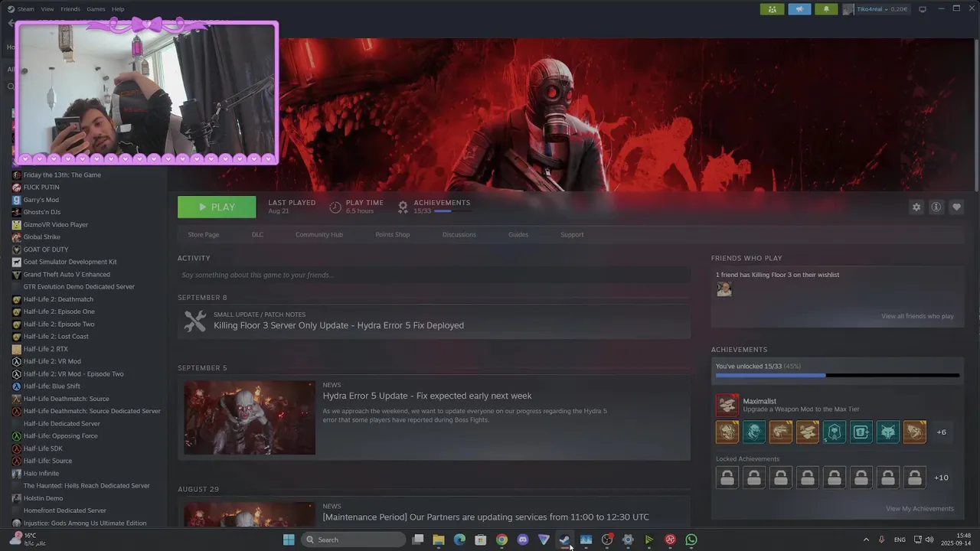Select GizmoVR Video Player in library

click(x=55, y=225)
